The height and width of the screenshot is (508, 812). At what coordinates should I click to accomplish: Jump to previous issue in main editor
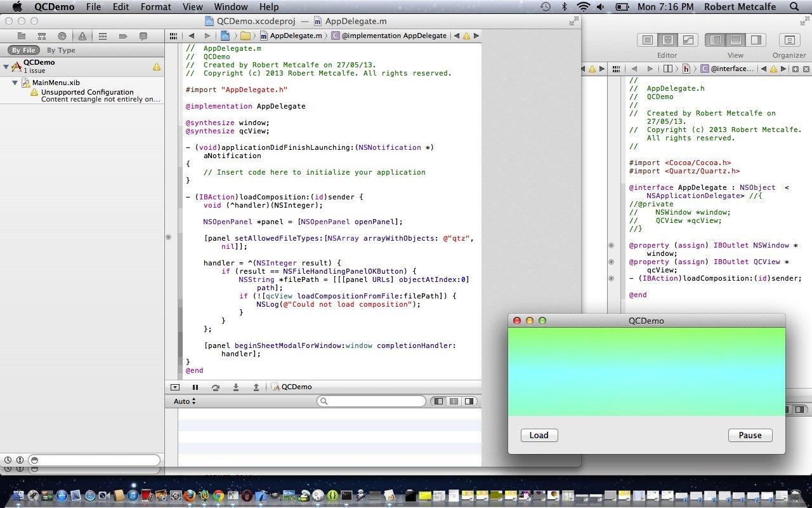coord(456,36)
